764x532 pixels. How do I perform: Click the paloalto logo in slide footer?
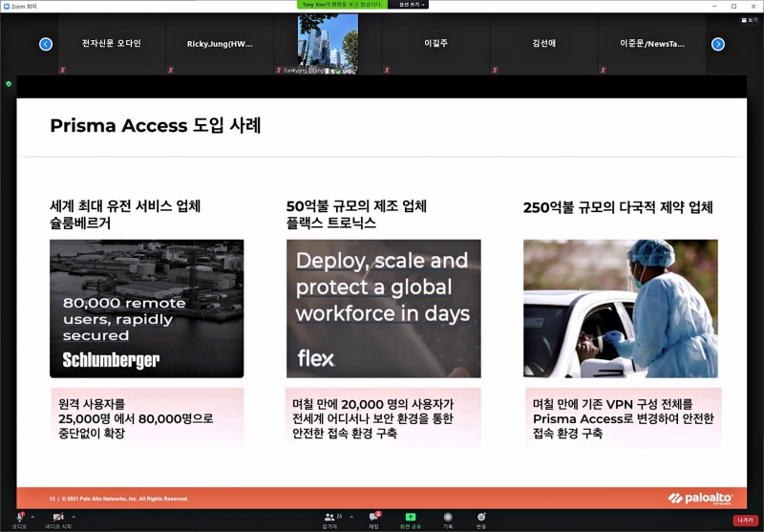(700, 498)
